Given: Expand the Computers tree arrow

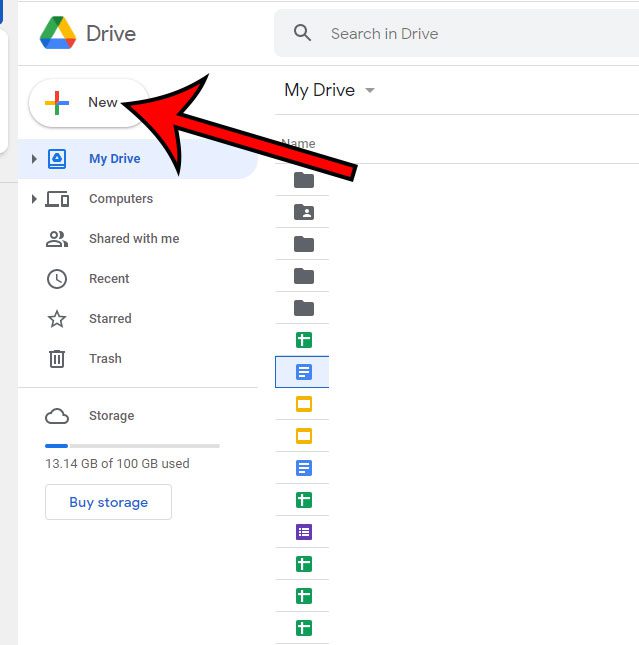Looking at the screenshot, I should point(34,199).
